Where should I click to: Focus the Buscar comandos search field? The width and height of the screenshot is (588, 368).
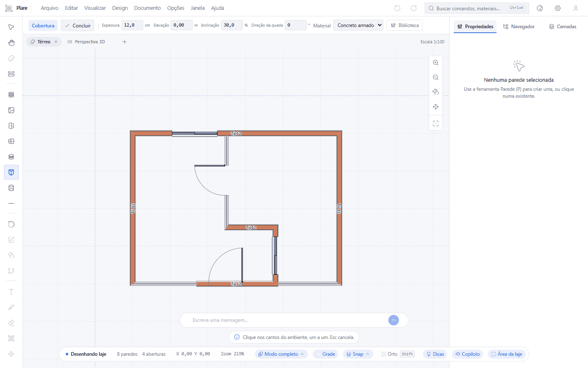[x=477, y=8]
